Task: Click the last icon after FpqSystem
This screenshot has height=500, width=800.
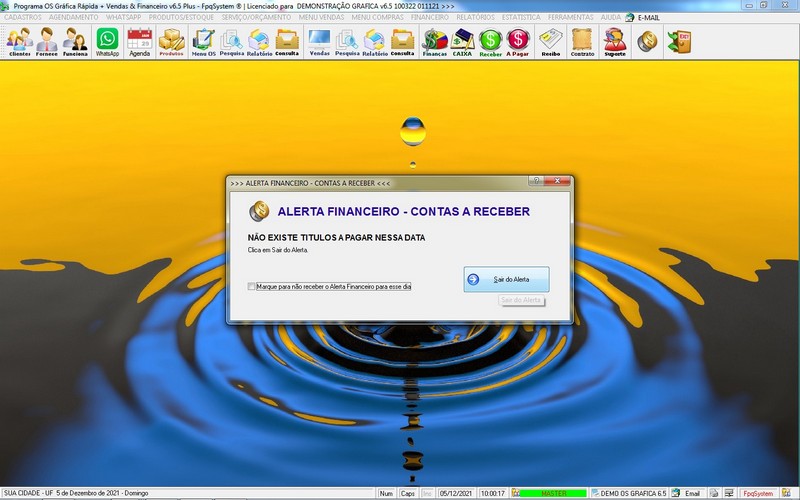Action: click(x=786, y=493)
